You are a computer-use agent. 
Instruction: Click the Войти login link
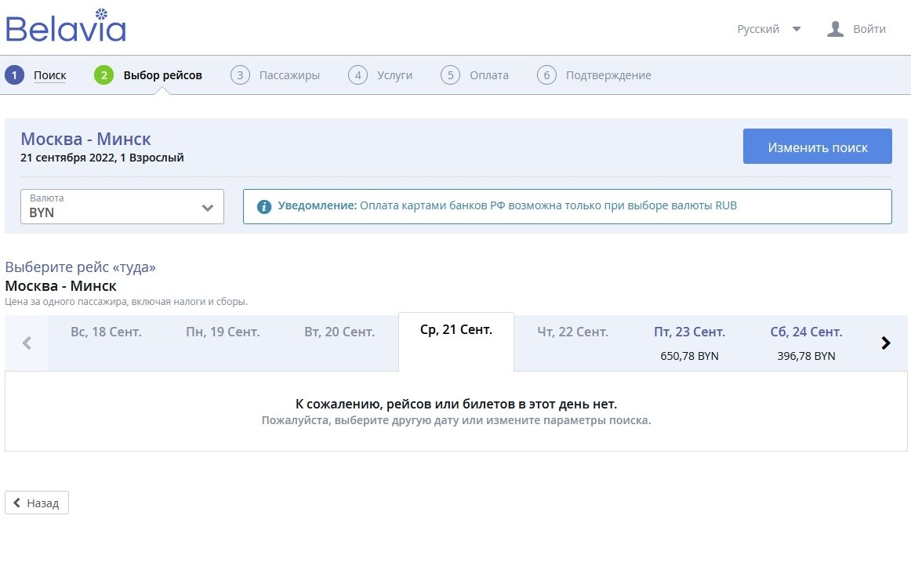coord(869,29)
